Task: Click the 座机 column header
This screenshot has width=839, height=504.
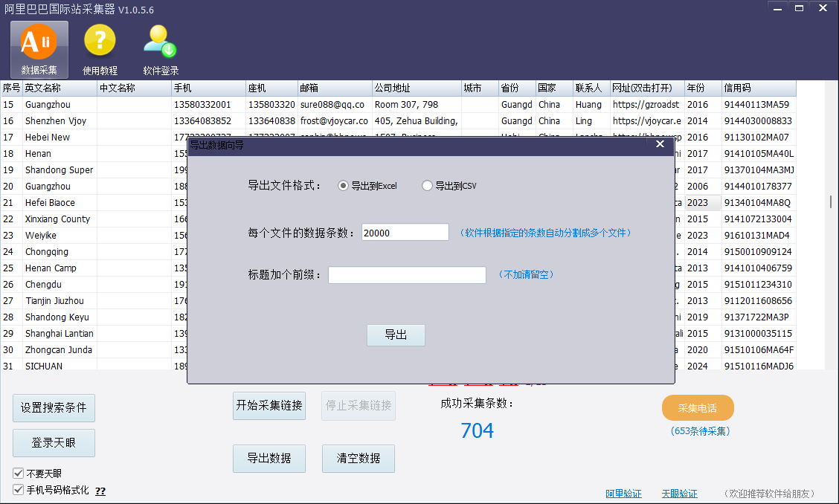Action: (271, 88)
